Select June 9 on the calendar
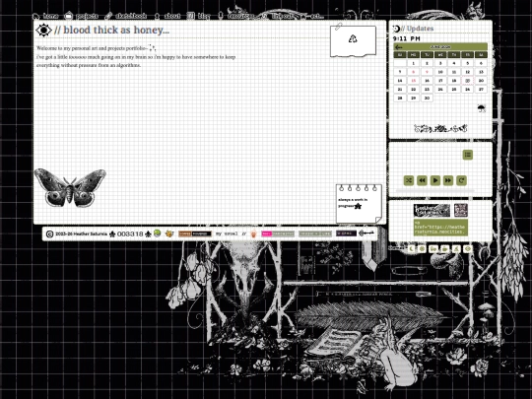Image resolution: width=532 pixels, height=399 pixels. (x=427, y=72)
